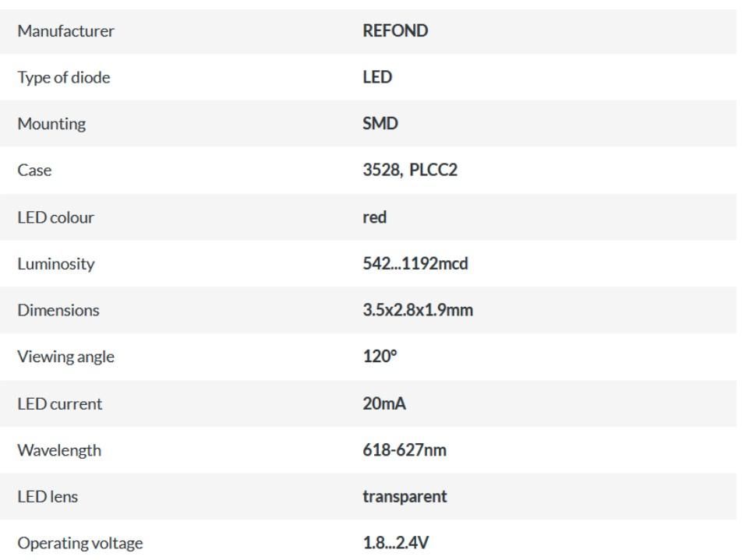The width and height of the screenshot is (742, 560).
Task: Select the Manufacturer row label
Action: coord(65,31)
